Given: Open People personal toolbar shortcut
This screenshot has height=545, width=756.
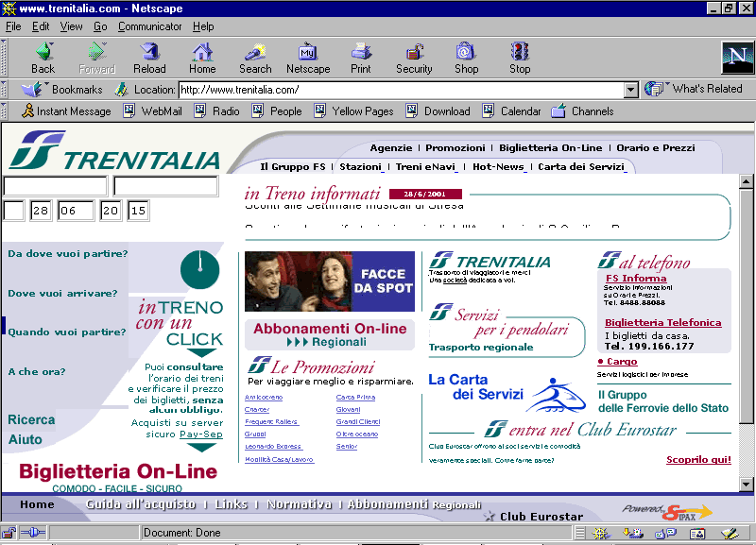Looking at the screenshot, I should 277,111.
